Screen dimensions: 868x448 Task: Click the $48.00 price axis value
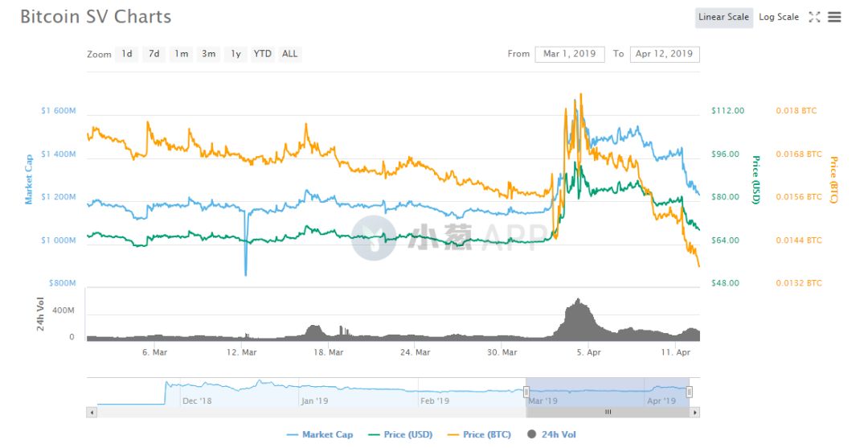pos(725,283)
